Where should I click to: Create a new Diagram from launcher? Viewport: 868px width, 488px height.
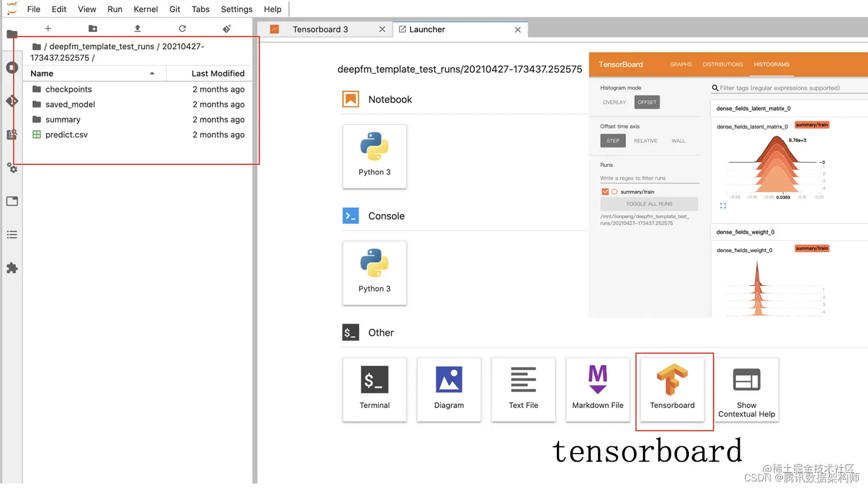pos(449,389)
